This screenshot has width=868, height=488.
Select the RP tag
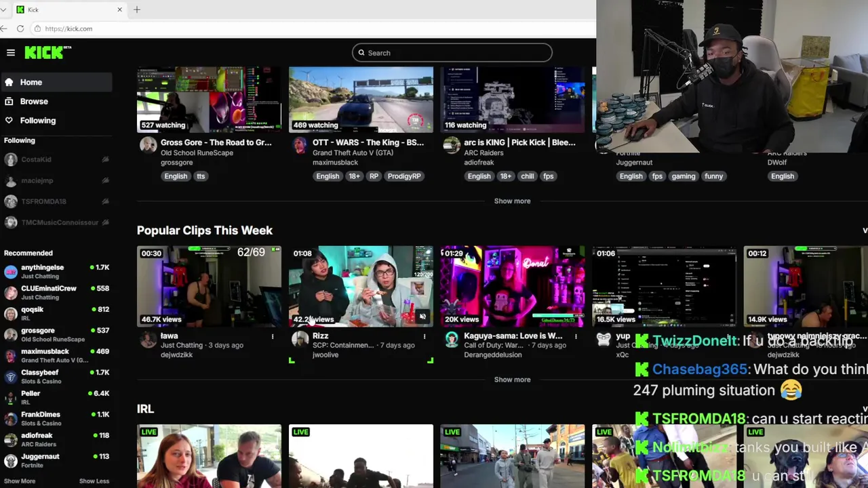[374, 176]
